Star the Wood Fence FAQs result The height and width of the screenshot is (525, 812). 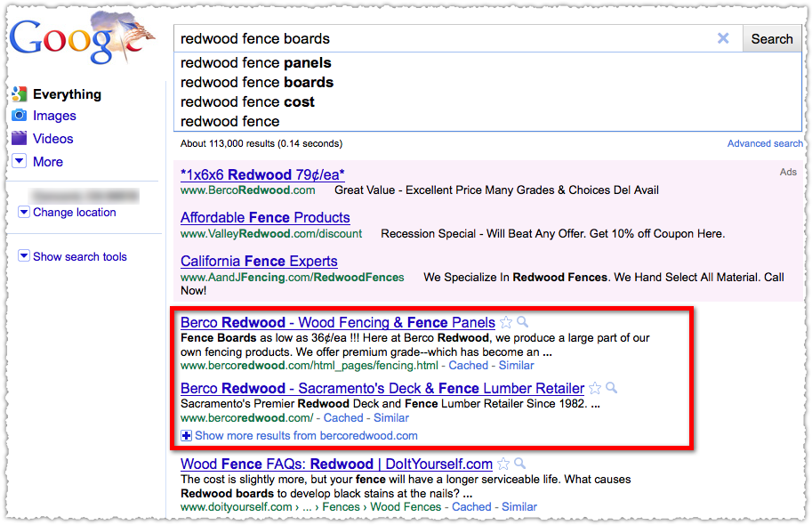[503, 464]
